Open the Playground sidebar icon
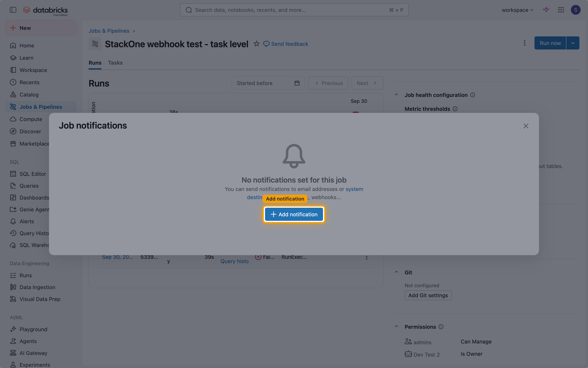 (13, 329)
